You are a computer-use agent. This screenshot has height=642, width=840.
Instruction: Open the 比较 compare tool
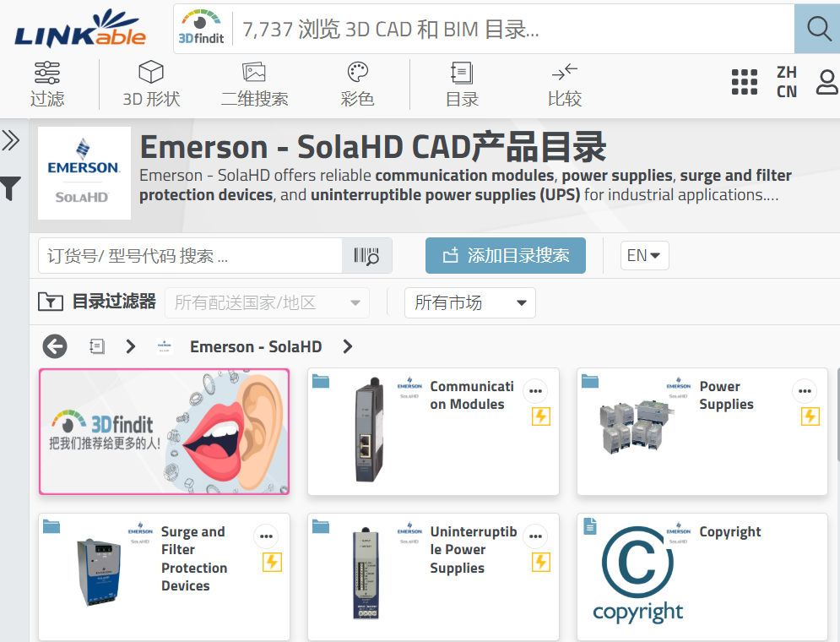point(565,84)
